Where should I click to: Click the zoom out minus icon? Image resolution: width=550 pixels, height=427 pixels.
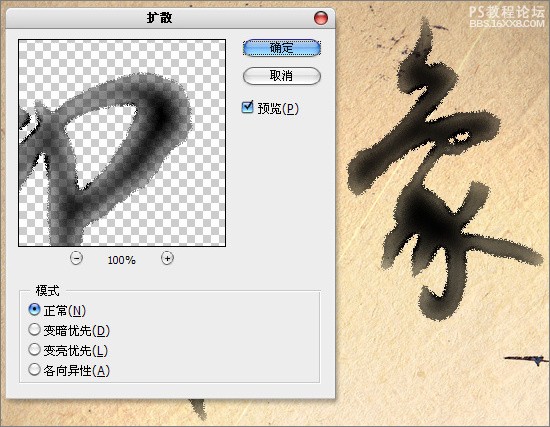pyautogui.click(x=76, y=259)
